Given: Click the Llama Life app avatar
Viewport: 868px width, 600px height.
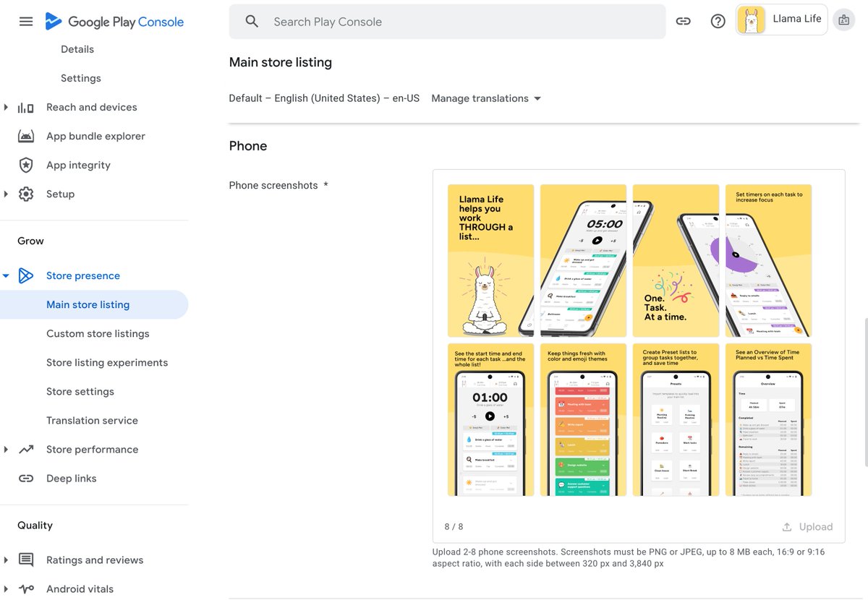Looking at the screenshot, I should click(752, 20).
